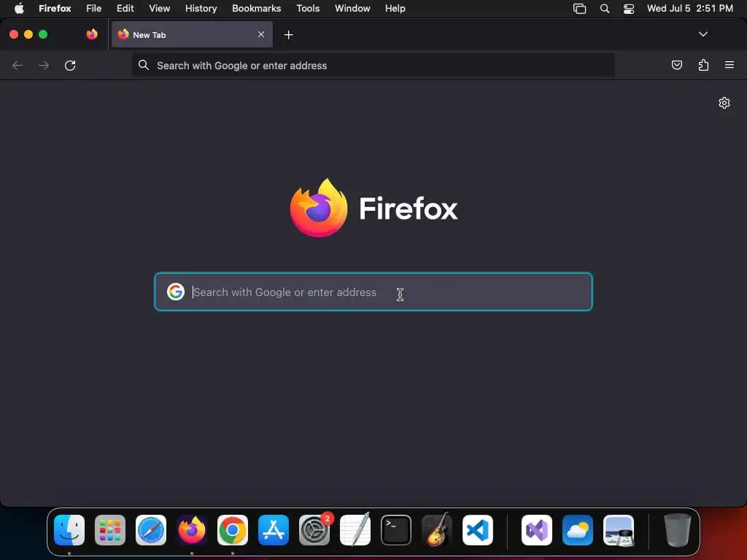Go forward using the forward arrow
747x560 pixels.
point(43,65)
